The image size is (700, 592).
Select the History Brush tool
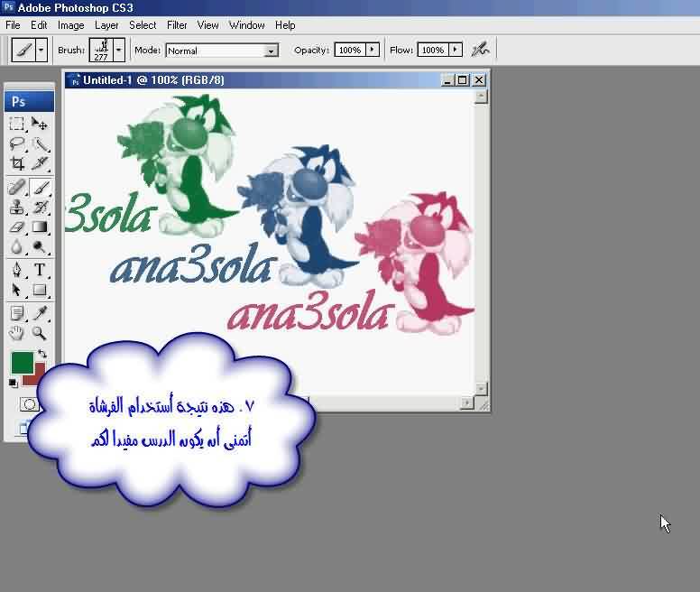pos(40,208)
